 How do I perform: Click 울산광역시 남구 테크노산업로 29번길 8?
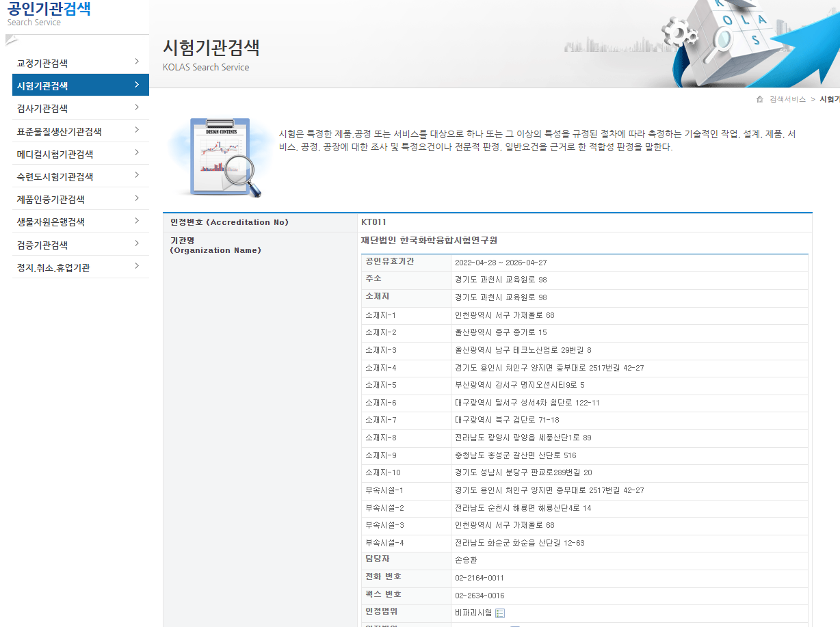pos(523,350)
